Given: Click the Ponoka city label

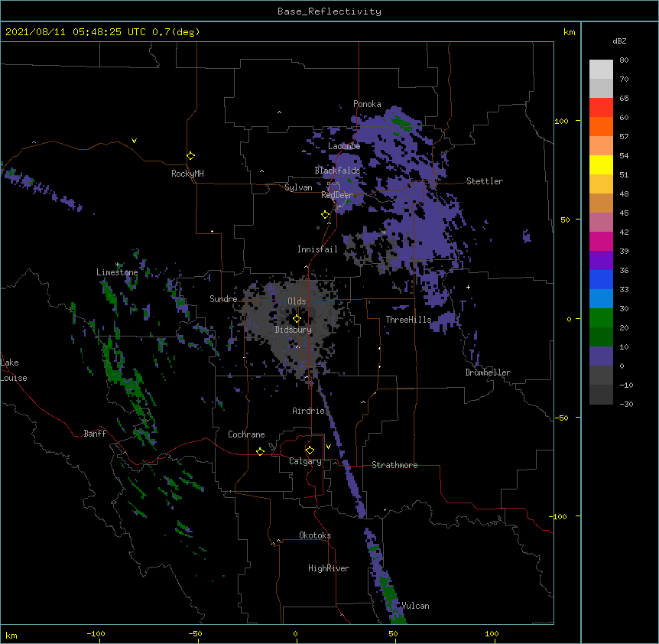Looking at the screenshot, I should 367,104.
